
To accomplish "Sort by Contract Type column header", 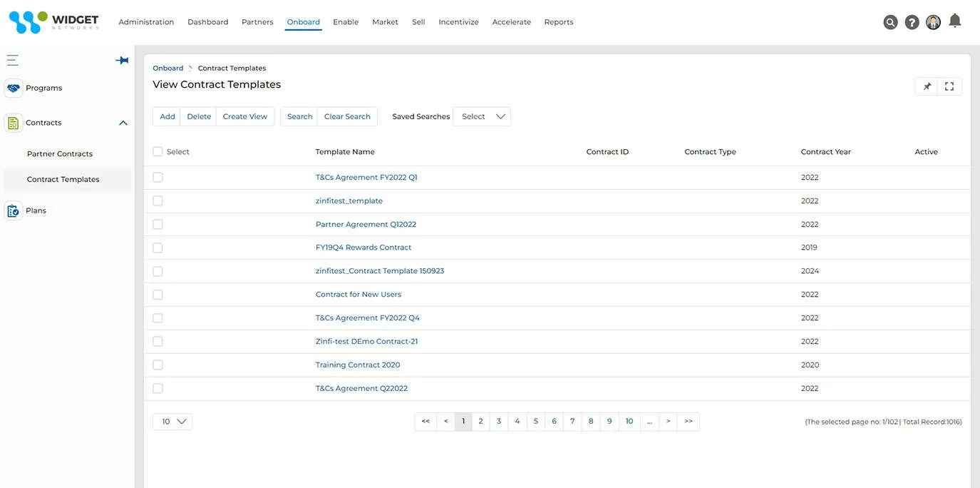I will pyautogui.click(x=710, y=152).
